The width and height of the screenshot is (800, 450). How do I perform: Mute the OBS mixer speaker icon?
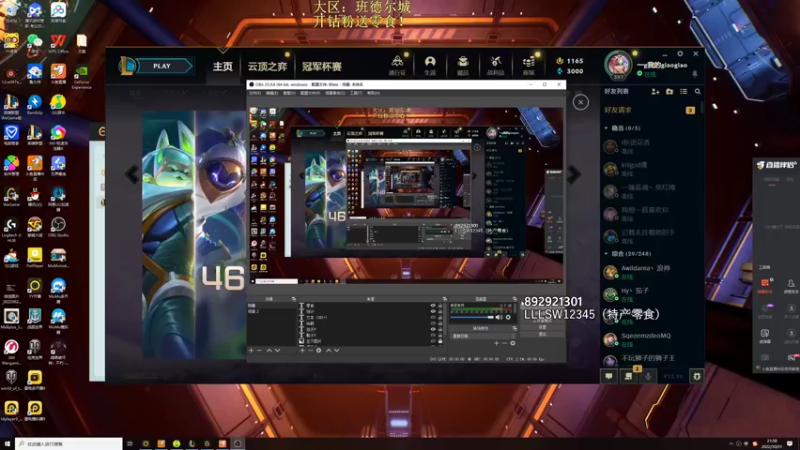(498, 317)
